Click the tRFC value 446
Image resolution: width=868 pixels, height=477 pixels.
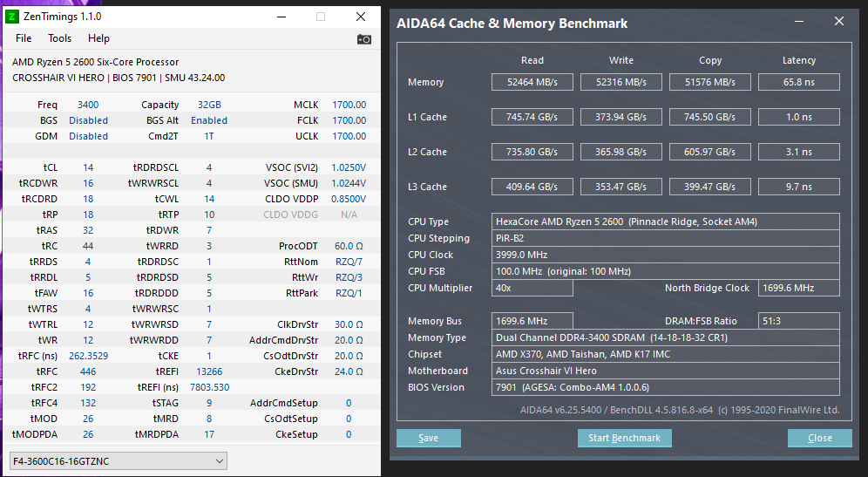pos(88,371)
